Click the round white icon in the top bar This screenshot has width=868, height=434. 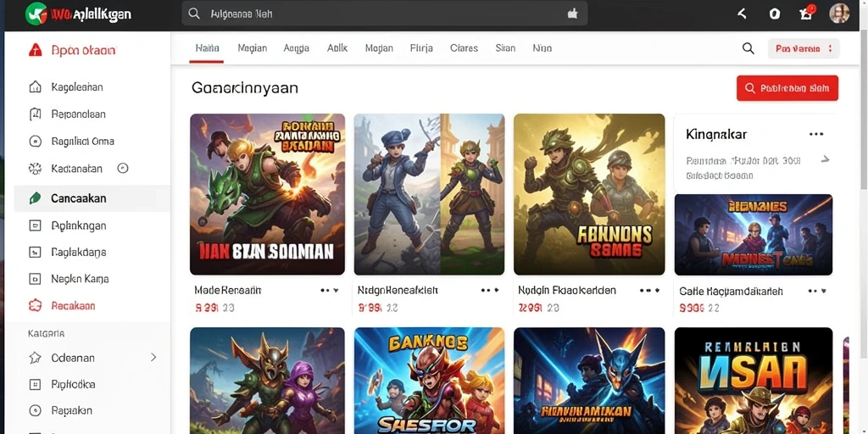[x=775, y=14]
